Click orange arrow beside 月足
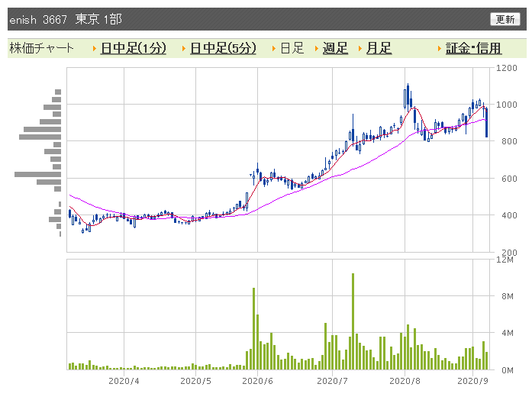This screenshot has width=532, height=400. pyautogui.click(x=360, y=49)
